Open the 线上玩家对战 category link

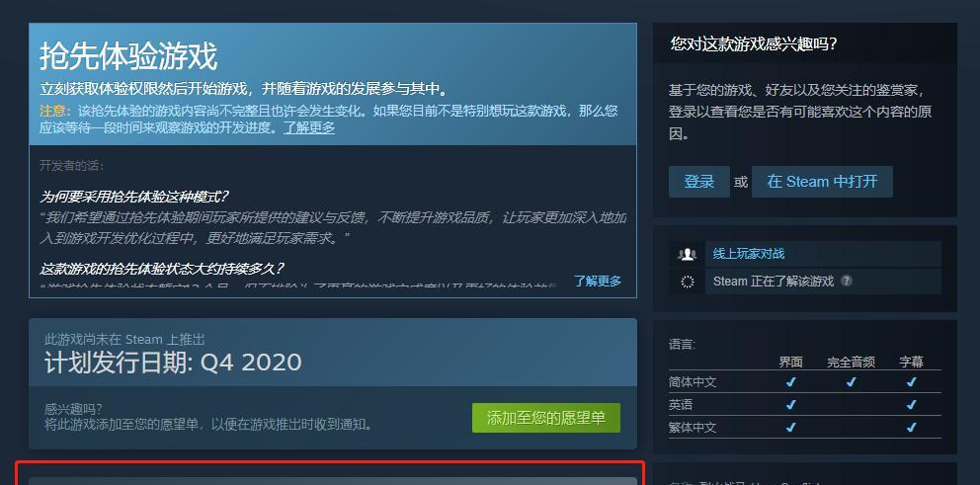pos(748,254)
